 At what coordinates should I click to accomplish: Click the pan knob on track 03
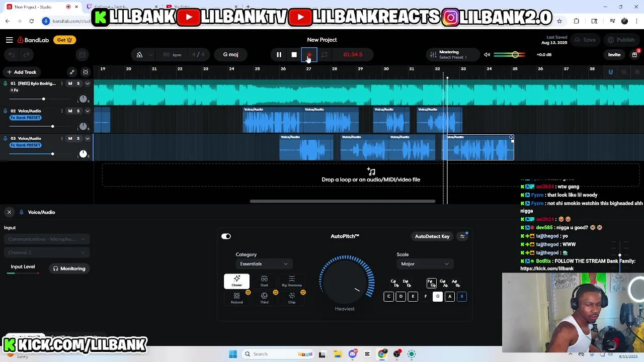point(83,153)
